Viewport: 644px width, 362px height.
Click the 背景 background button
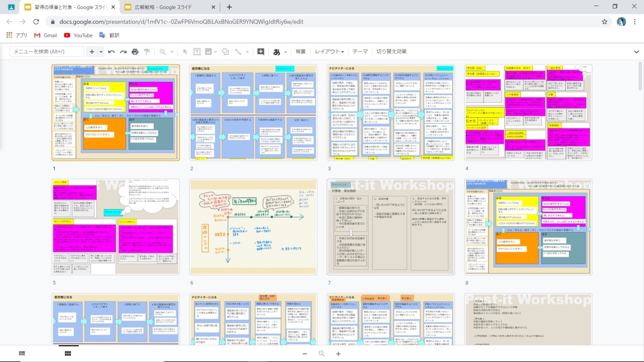tap(300, 52)
